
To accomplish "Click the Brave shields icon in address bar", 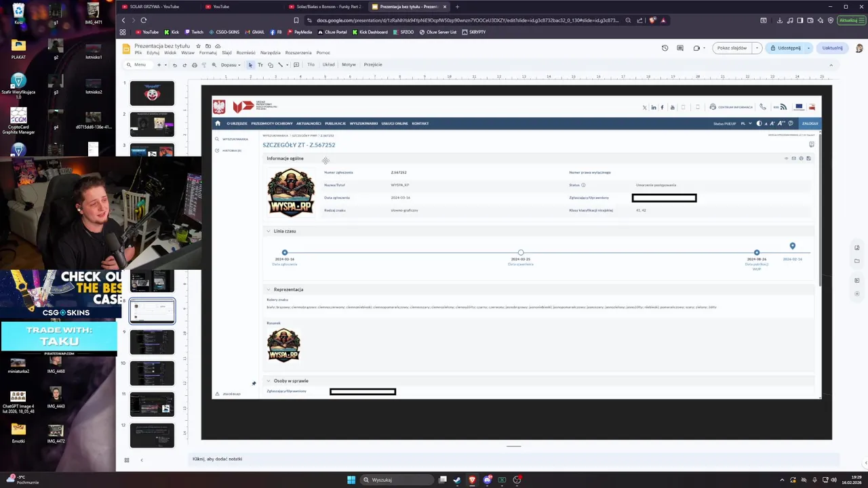I will 652,20.
